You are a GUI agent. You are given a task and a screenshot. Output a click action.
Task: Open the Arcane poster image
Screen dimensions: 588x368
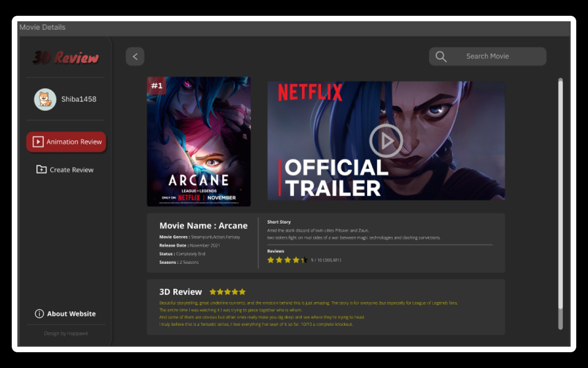tap(199, 142)
